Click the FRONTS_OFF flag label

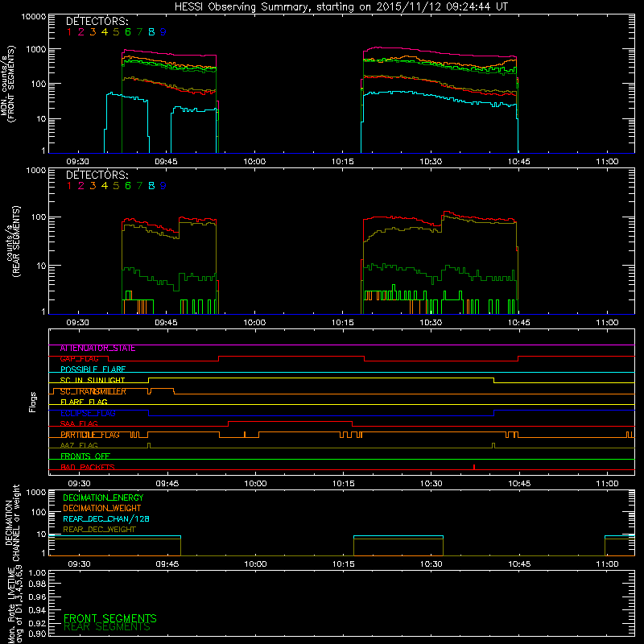85,456
